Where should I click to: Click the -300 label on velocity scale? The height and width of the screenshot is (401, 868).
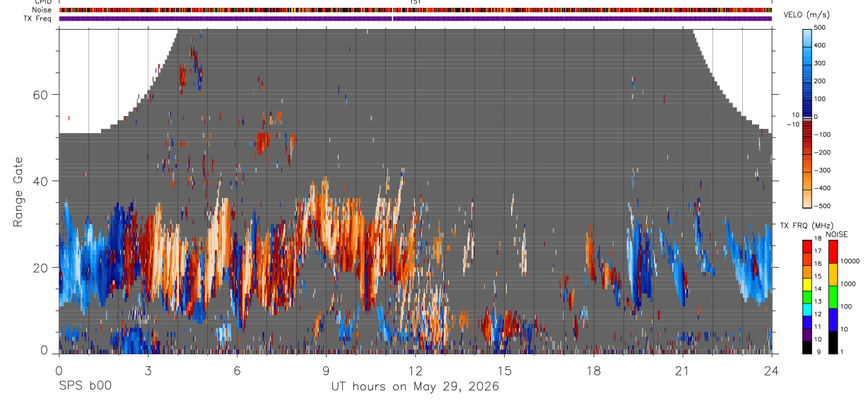pos(822,170)
